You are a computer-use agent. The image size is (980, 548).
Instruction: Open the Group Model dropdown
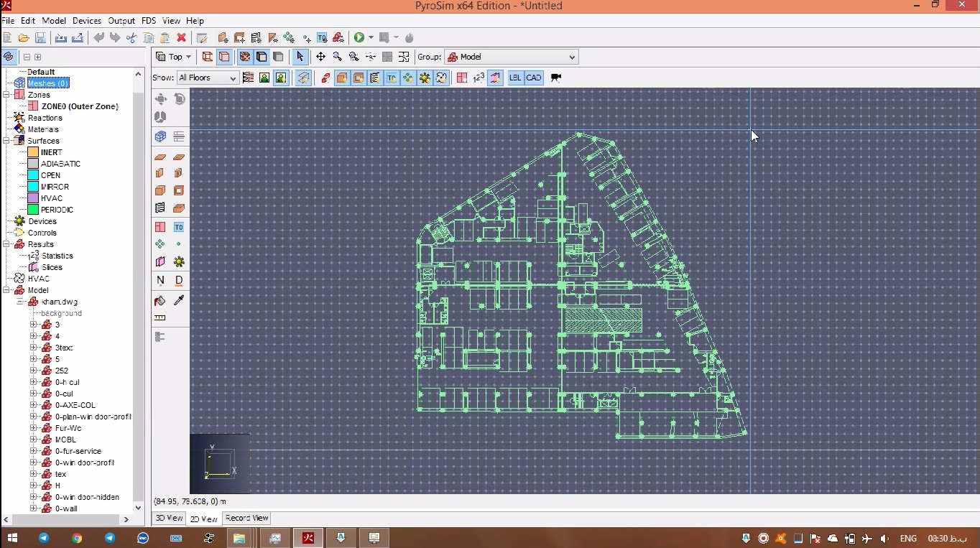(511, 57)
